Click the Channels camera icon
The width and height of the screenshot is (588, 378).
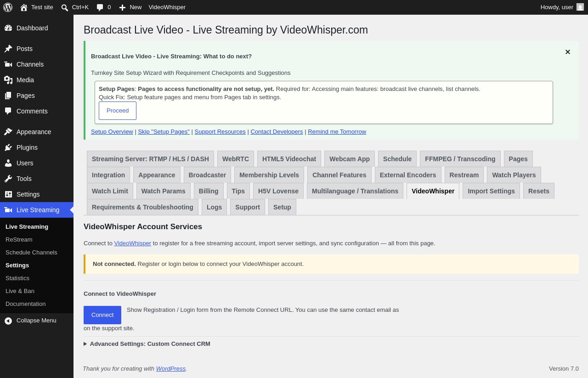pos(8,64)
